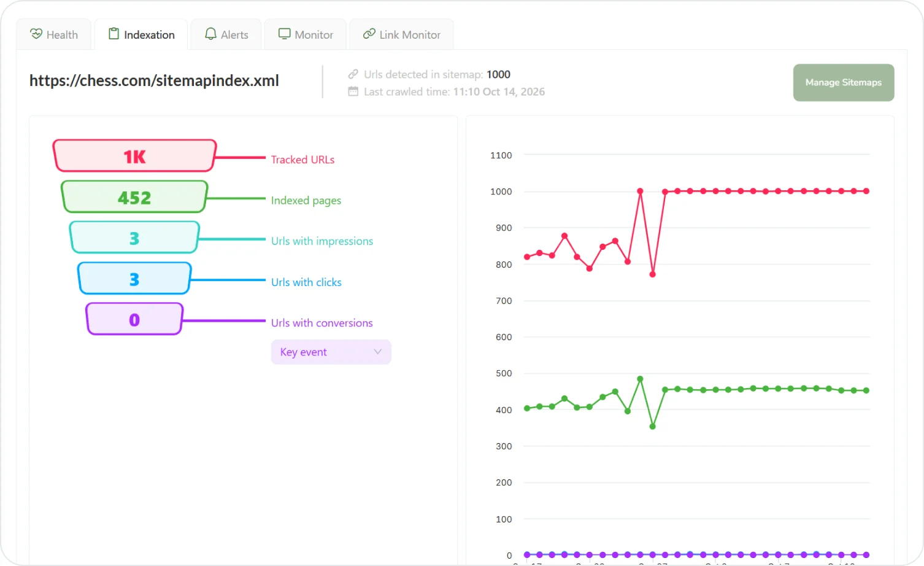Image resolution: width=924 pixels, height=566 pixels.
Task: Click the 452 Indexed pages funnel box
Action: coord(134,197)
